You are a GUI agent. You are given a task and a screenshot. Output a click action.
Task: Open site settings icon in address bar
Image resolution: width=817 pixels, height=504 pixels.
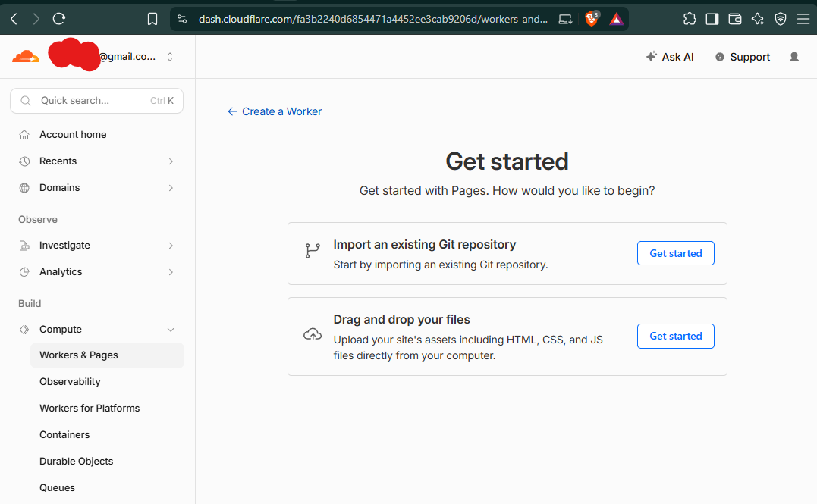[182, 19]
